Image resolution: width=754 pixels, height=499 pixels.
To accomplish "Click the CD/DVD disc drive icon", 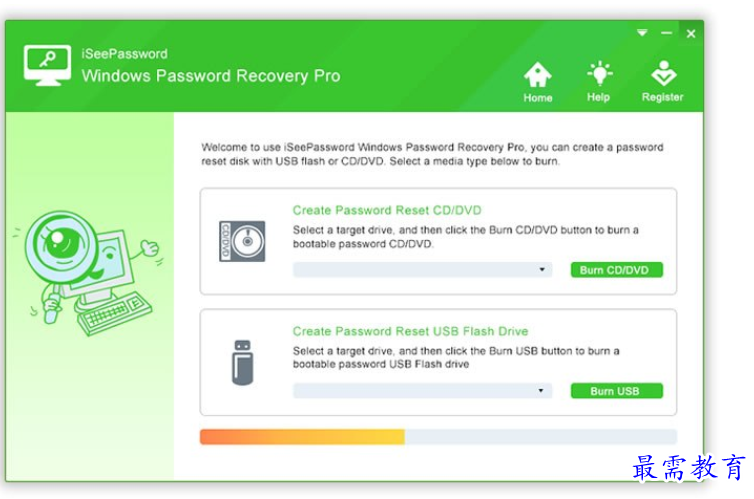I will pyautogui.click(x=242, y=241).
